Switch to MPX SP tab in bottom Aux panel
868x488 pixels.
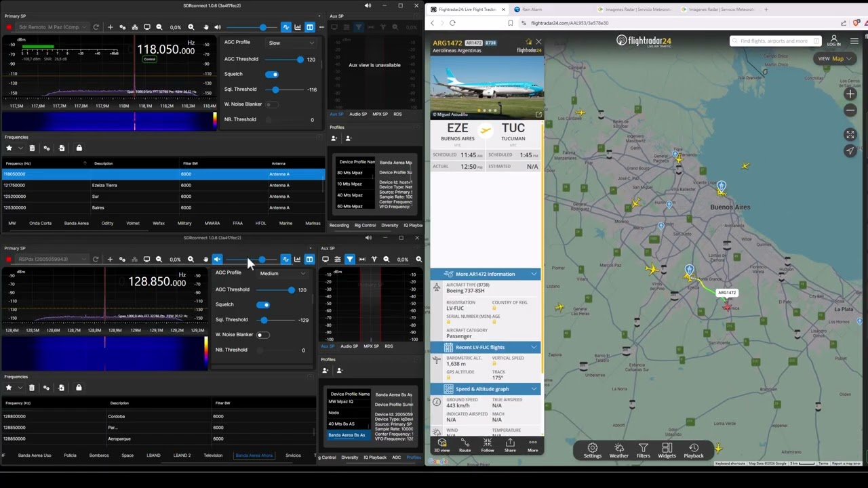pos(371,346)
